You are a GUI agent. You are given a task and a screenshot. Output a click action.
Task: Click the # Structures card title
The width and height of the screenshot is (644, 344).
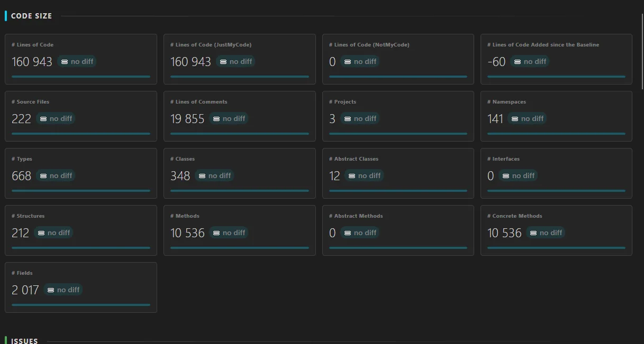click(28, 216)
